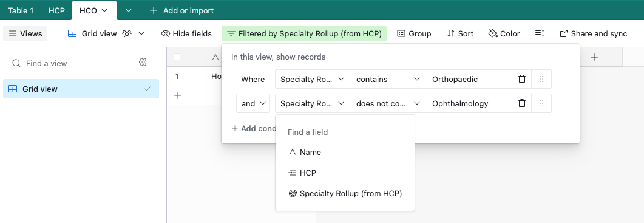This screenshot has width=644, height=223.
Task: Toggle the Views sidebar
Action: (x=25, y=34)
